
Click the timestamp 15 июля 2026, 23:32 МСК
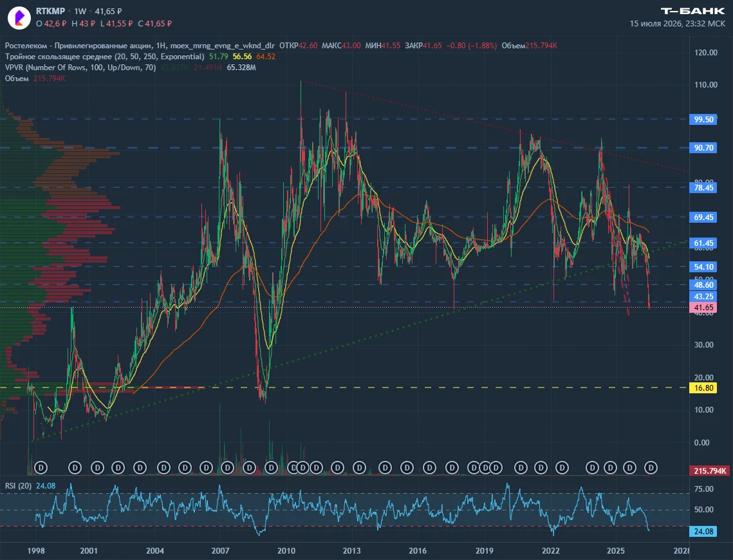[x=678, y=23]
